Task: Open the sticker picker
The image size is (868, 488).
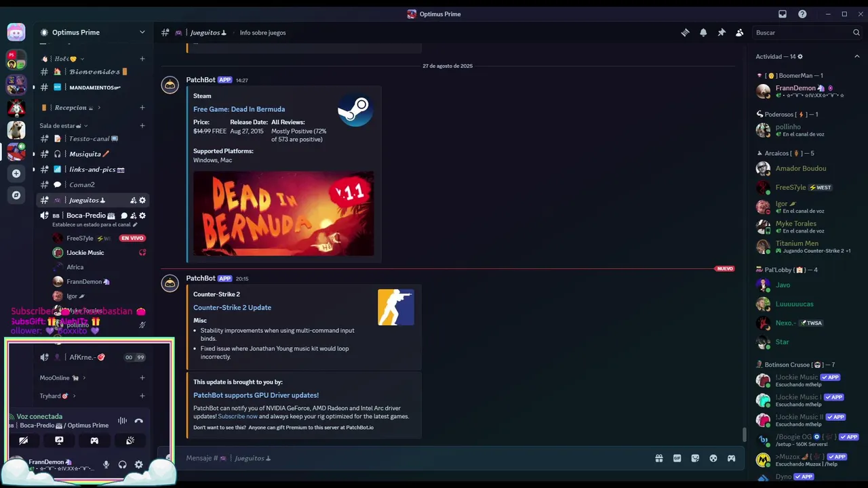Action: [x=695, y=458]
